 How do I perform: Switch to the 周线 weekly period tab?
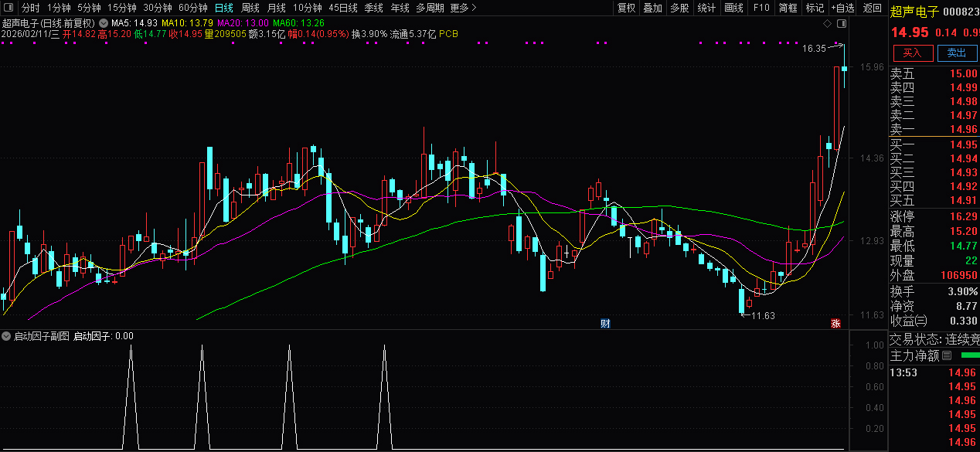coord(250,8)
